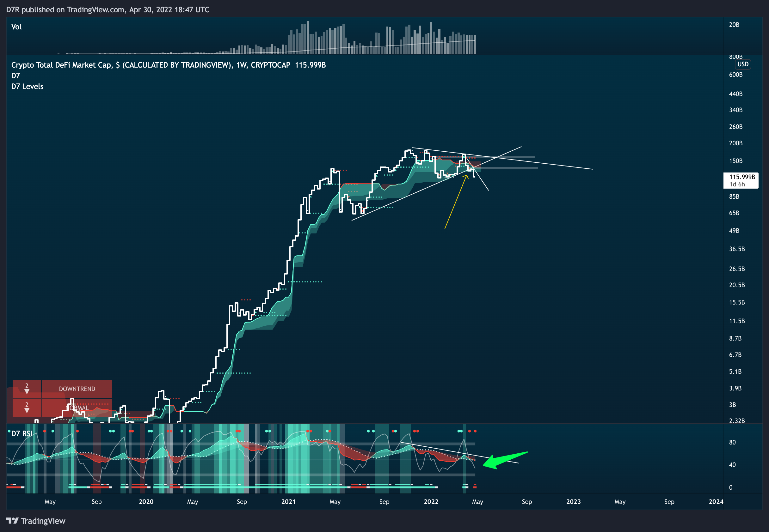Image resolution: width=769 pixels, height=532 pixels.
Task: Click the 85B price axis label
Action: pos(734,197)
